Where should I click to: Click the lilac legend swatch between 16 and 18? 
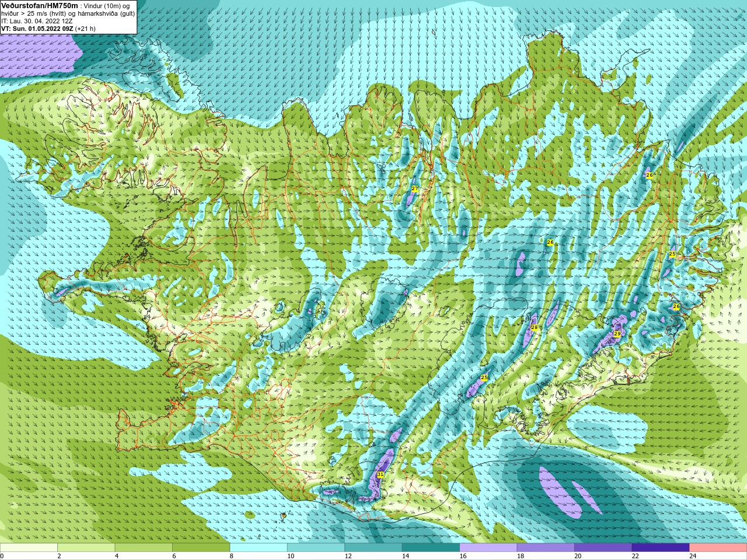(x=488, y=548)
